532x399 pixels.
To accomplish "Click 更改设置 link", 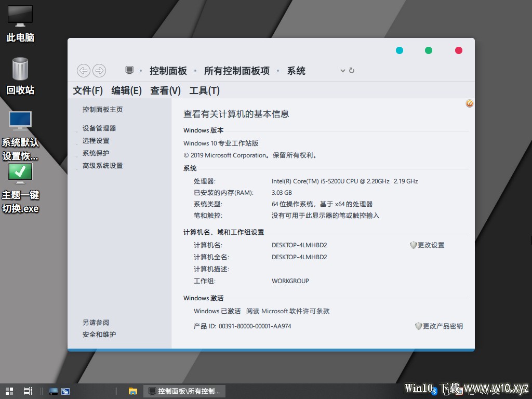I will tap(431, 245).
